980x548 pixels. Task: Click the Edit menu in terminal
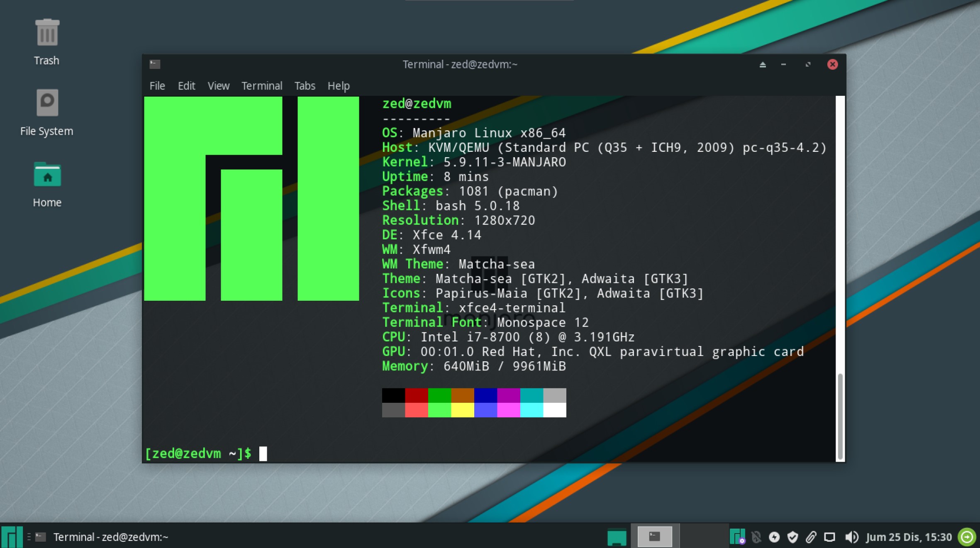[x=187, y=85]
